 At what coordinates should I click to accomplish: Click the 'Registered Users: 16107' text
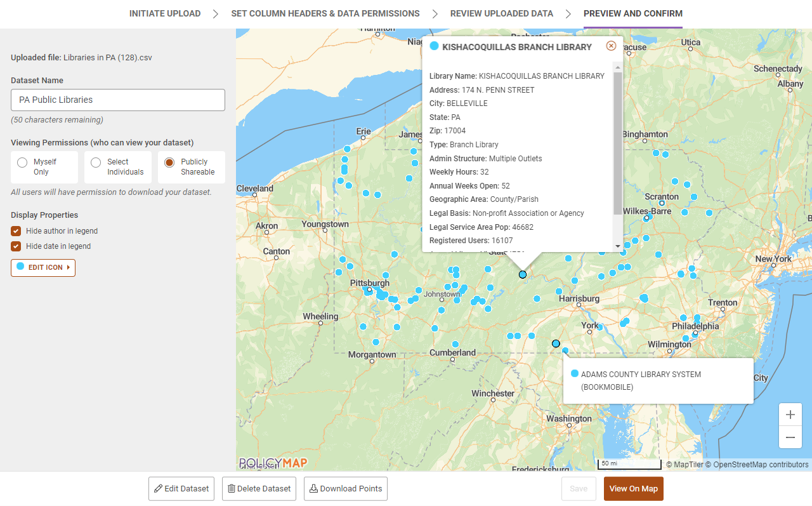(x=471, y=241)
